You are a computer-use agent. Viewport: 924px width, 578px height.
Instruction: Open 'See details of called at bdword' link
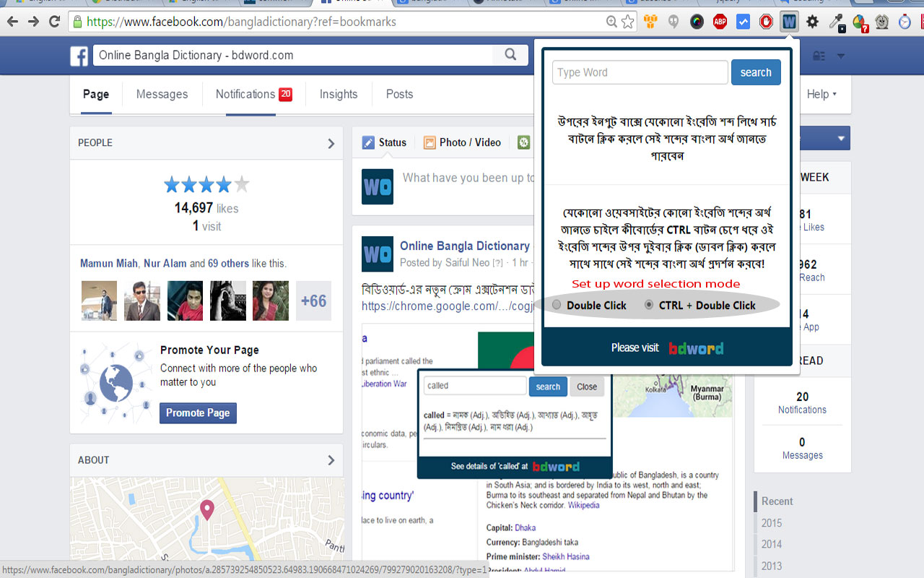click(x=515, y=467)
